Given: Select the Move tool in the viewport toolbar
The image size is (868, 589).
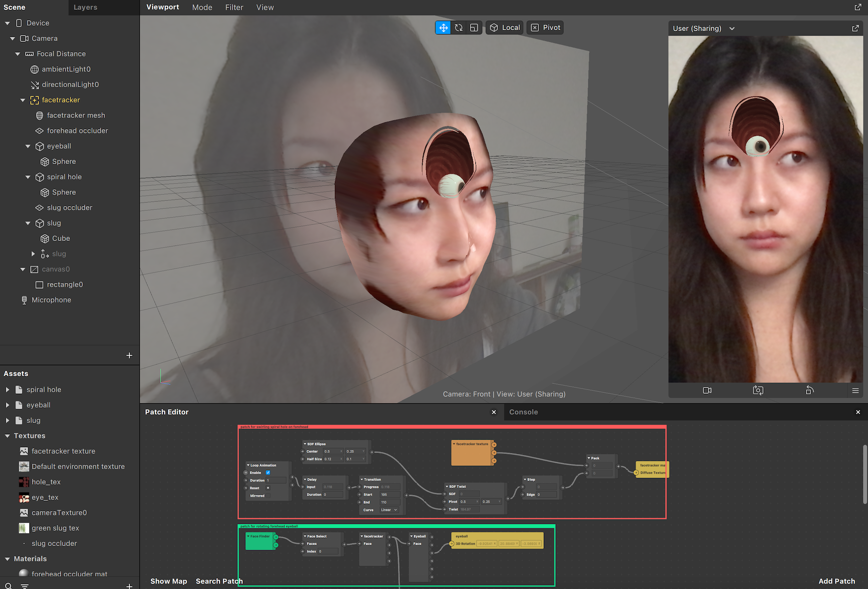Looking at the screenshot, I should tap(443, 28).
